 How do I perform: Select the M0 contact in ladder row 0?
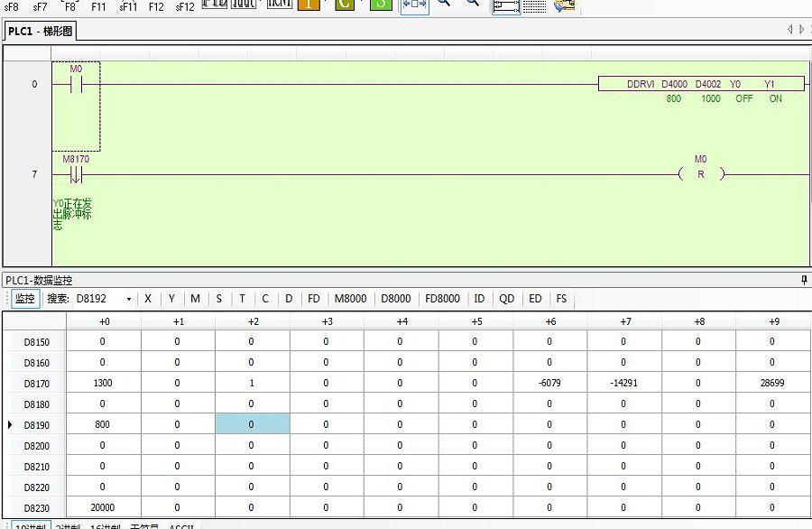click(76, 84)
